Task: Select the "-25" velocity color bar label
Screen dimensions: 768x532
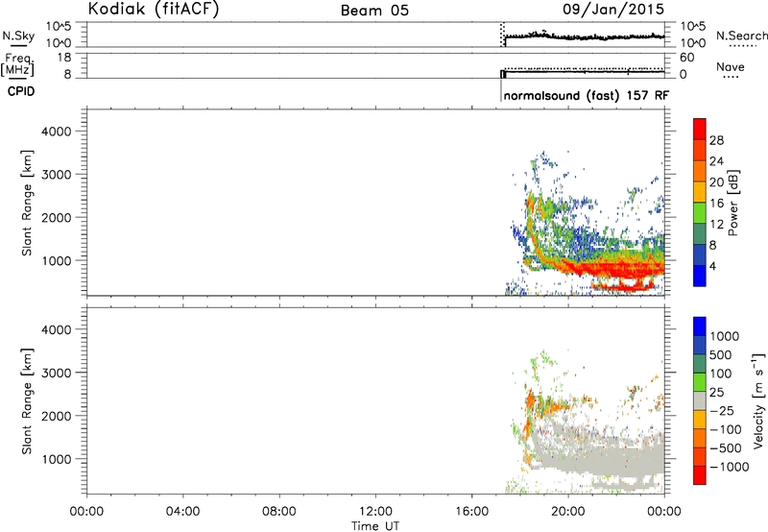Action: (721, 411)
